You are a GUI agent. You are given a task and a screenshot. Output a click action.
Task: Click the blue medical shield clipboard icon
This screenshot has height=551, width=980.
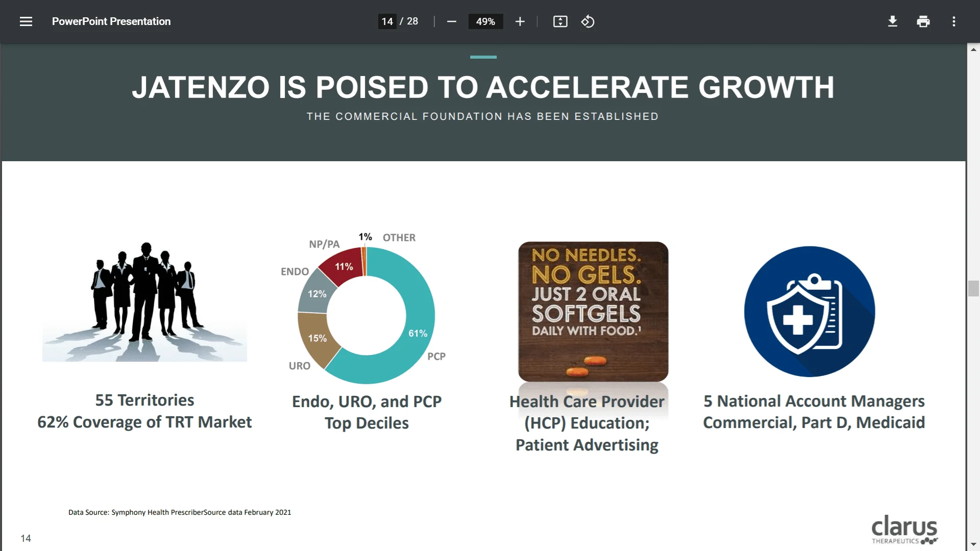click(810, 311)
